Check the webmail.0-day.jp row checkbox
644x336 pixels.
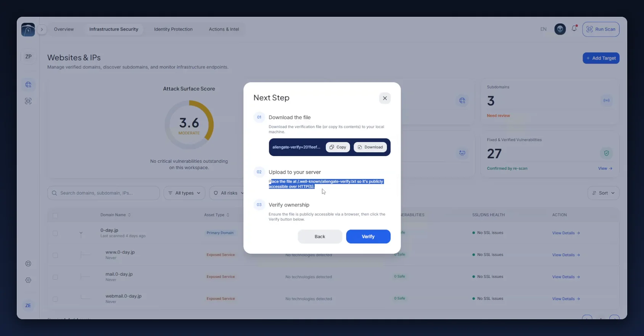[55, 299]
